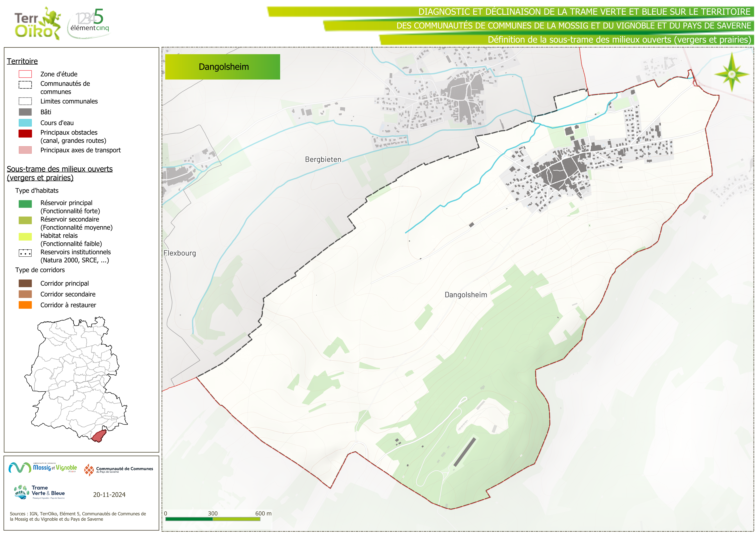Click the Communauté de Communes Saverne logo

119,469
